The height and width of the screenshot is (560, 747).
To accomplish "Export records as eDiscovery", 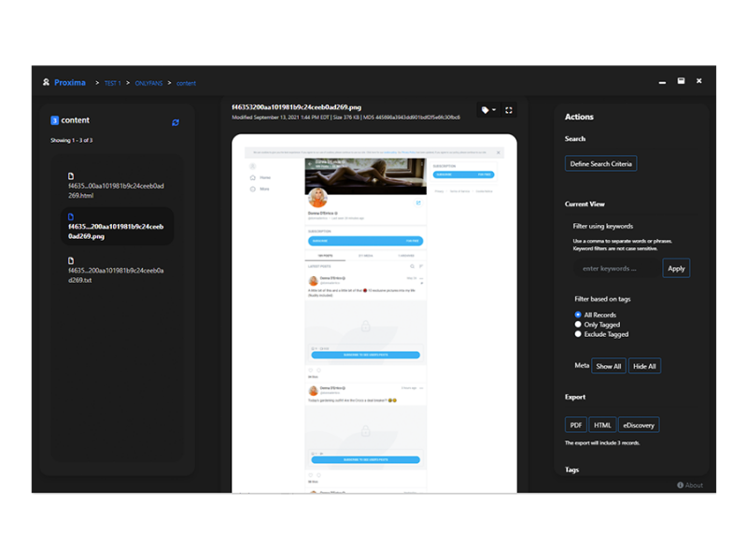I will point(639,424).
